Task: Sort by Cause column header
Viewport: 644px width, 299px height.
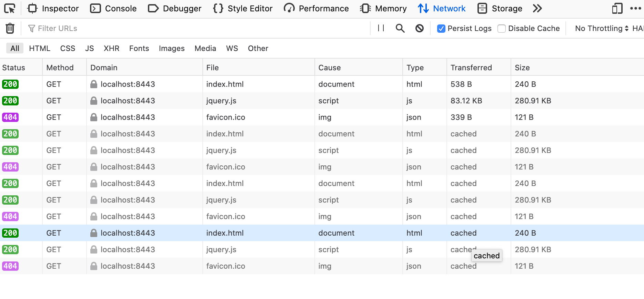Action: coord(359,67)
